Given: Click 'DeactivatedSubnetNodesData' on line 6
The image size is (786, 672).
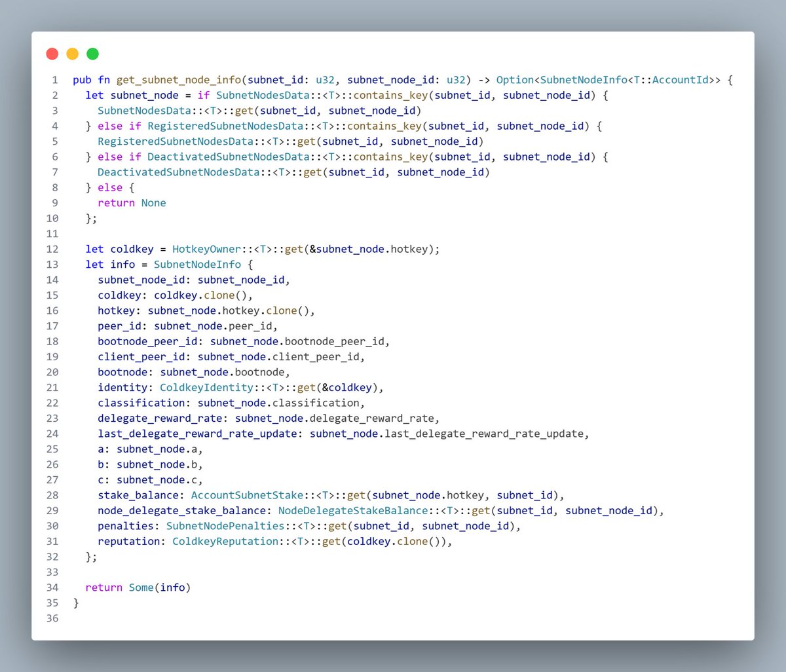Looking at the screenshot, I should pyautogui.click(x=229, y=157).
